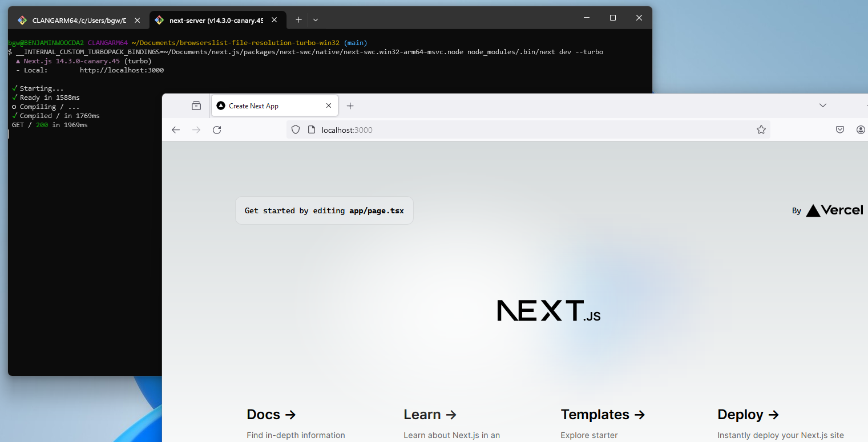
Task: Maximize the terminal window
Action: pos(613,18)
